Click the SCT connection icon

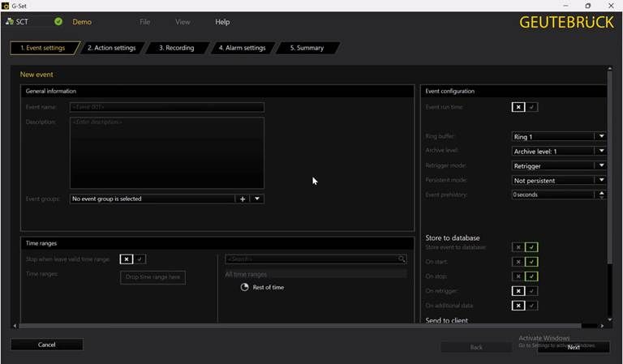click(x=10, y=21)
